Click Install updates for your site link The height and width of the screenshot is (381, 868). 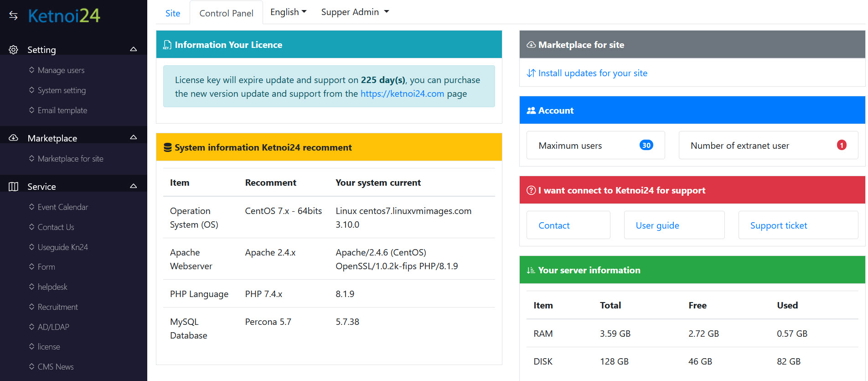coord(593,73)
